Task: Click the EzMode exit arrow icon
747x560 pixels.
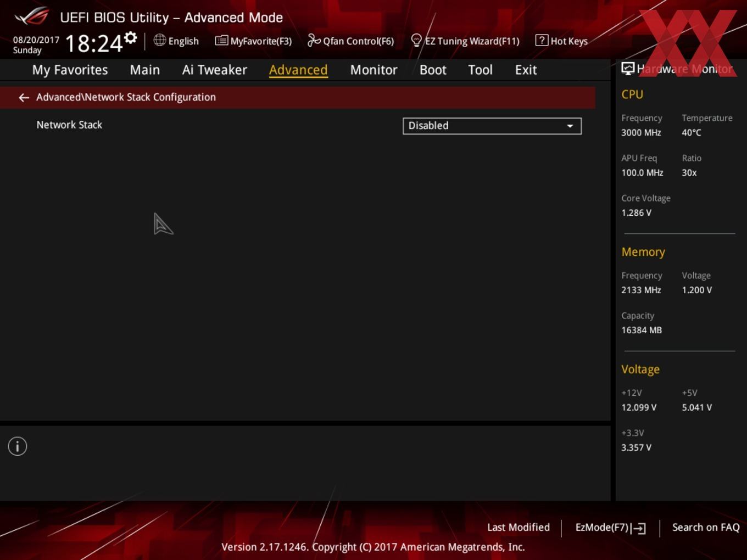Action: [638, 528]
